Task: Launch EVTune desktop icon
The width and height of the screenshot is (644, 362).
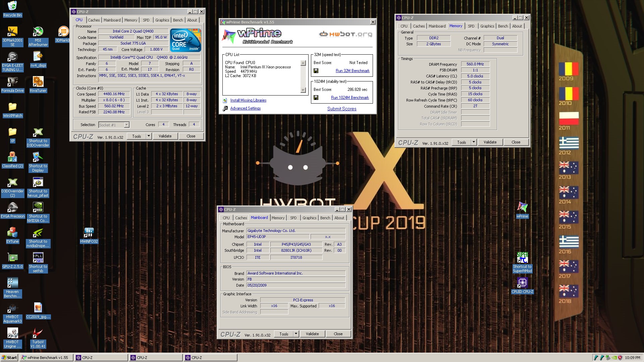Action: point(12,235)
